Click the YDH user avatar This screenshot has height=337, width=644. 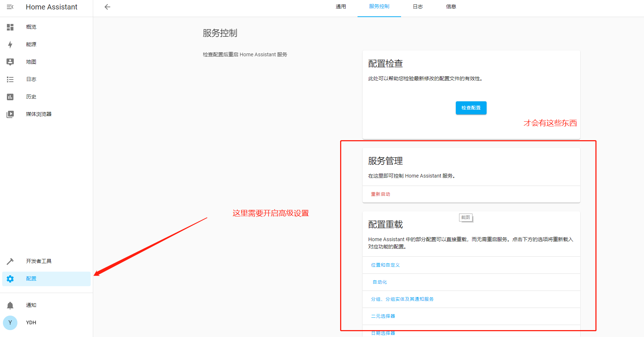pyautogui.click(x=10, y=322)
